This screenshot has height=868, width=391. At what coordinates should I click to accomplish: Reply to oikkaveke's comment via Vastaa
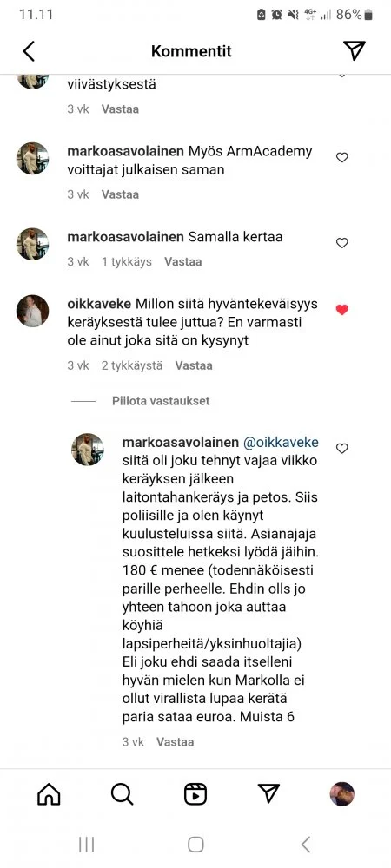(x=194, y=365)
